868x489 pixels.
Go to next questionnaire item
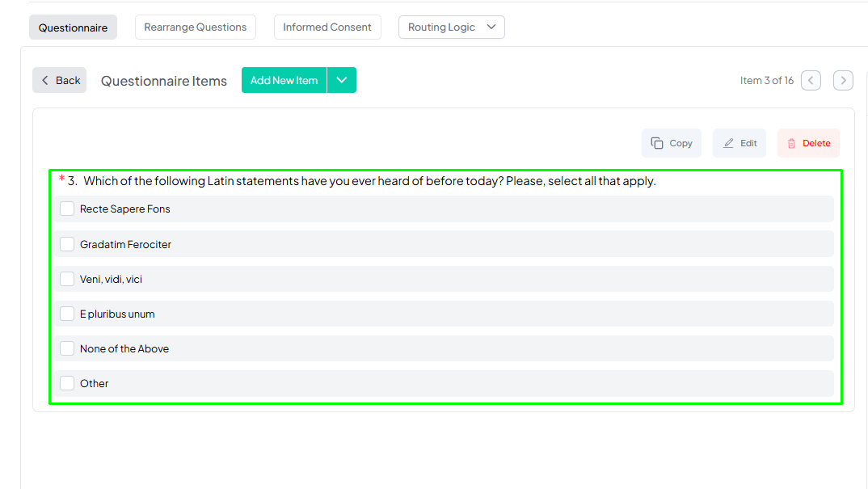coord(843,80)
